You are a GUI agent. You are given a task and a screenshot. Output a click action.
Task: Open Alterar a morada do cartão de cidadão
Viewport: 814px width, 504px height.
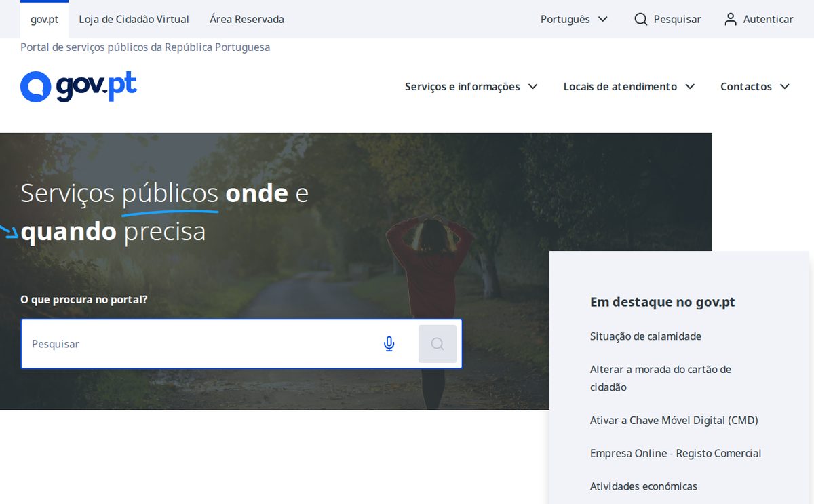click(x=661, y=379)
